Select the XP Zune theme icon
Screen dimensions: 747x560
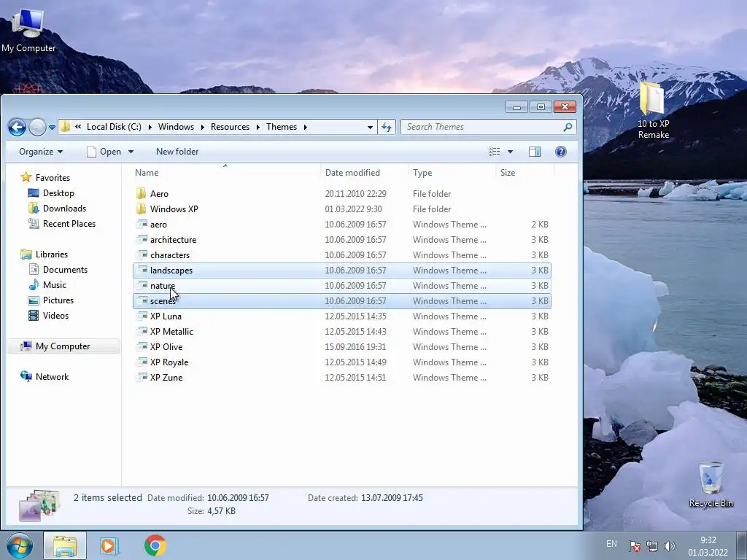(142, 377)
